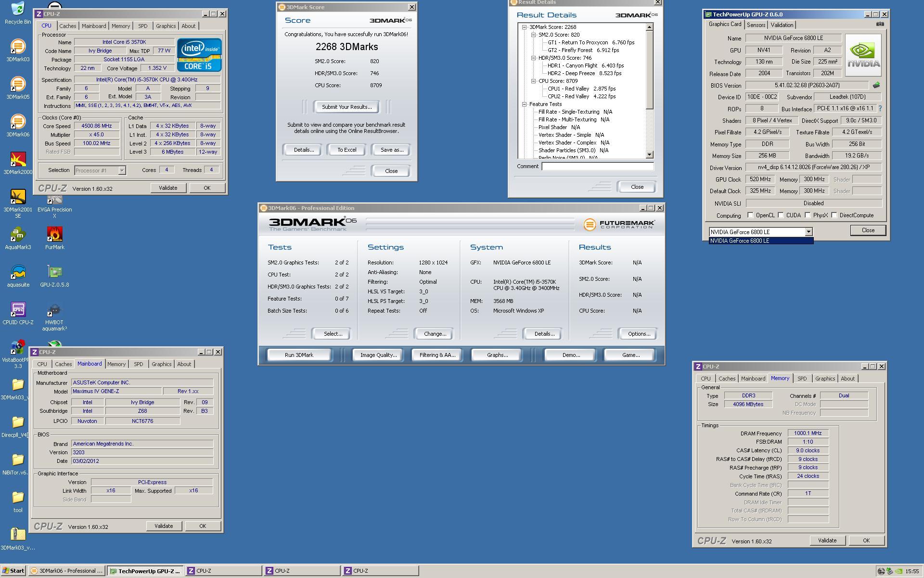924x578 pixels.
Task: Open the 3DMark2000 desktop icon
Action: click(18, 163)
